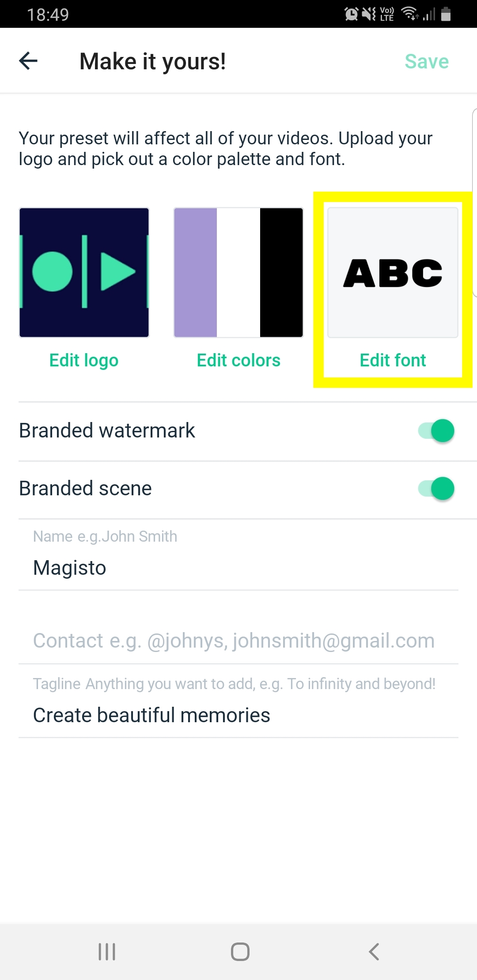
Task: Disable the Branded watermark toggle
Action: 436,430
